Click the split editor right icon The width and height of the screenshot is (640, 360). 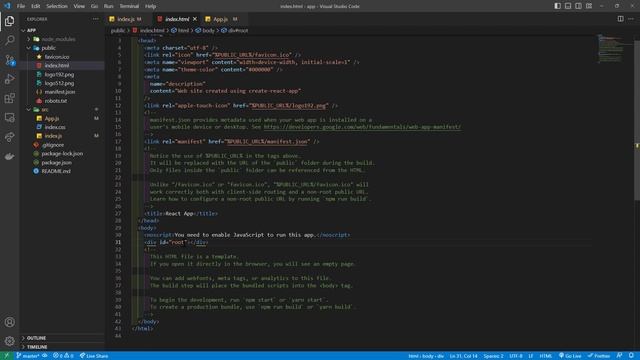620,19
